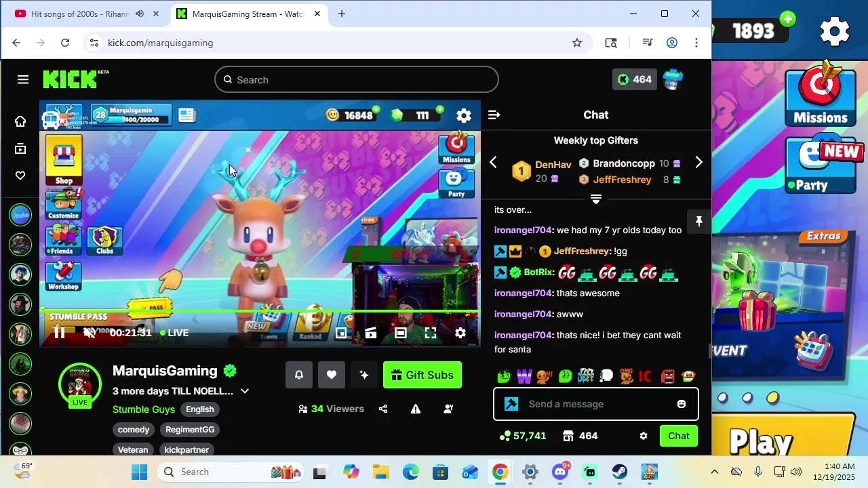Click the Gift Subs button
The image size is (868, 488).
422,375
